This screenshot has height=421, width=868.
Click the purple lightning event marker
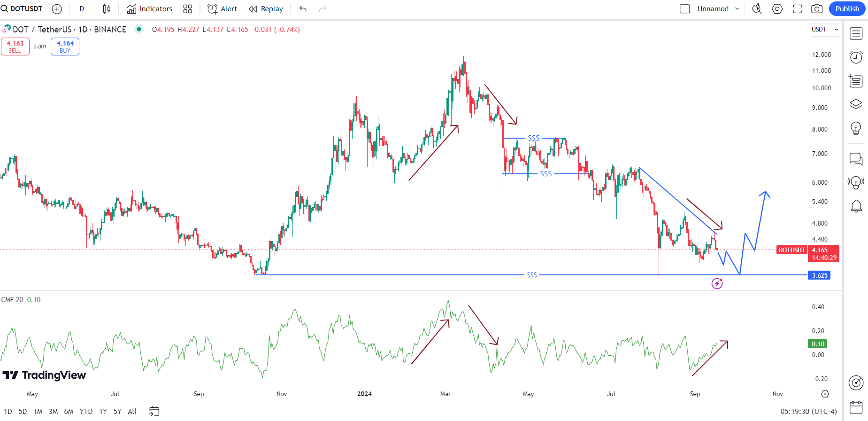717,283
